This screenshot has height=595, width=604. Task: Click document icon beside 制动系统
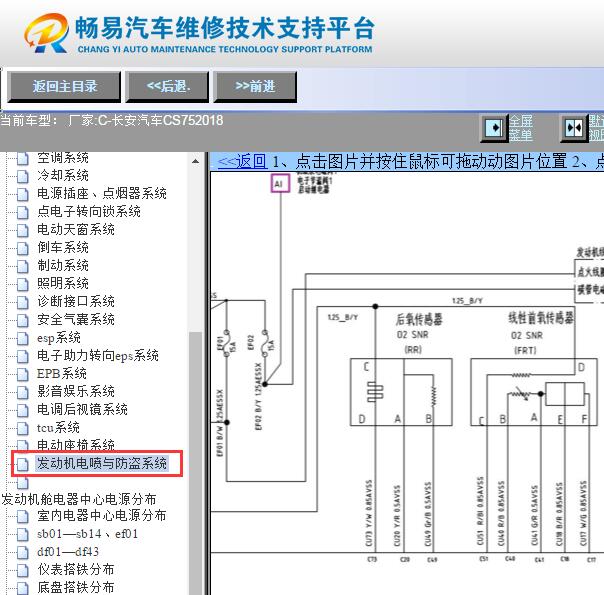(x=23, y=266)
